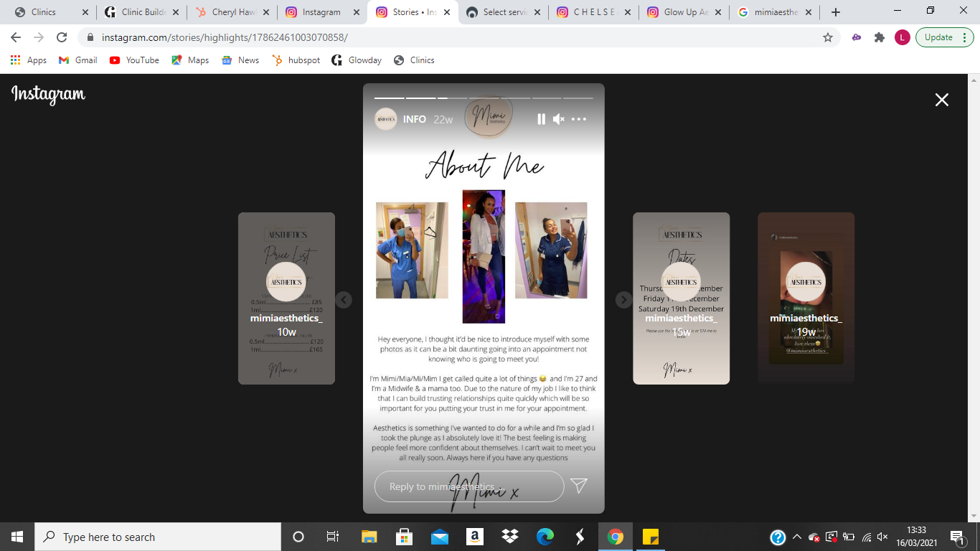Open the Maps bookmark
This screenshot has width=980, height=551.
190,60
